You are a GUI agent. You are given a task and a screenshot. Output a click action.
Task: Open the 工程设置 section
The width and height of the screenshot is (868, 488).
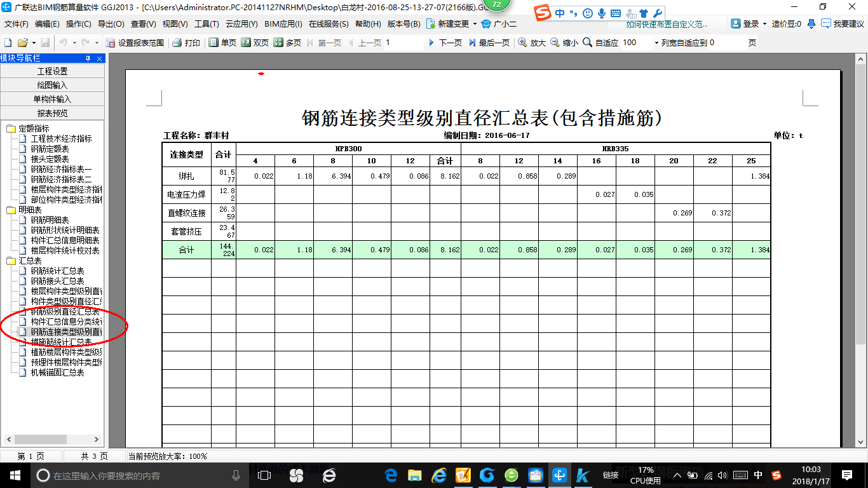click(x=52, y=71)
